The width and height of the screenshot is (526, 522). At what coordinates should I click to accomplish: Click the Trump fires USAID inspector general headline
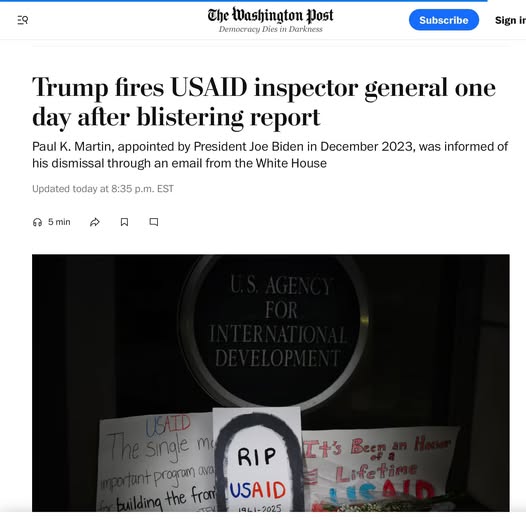264,102
